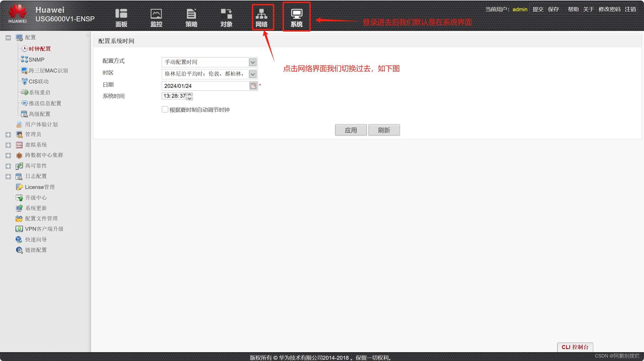Click 保存 in top menu

[x=553, y=9]
